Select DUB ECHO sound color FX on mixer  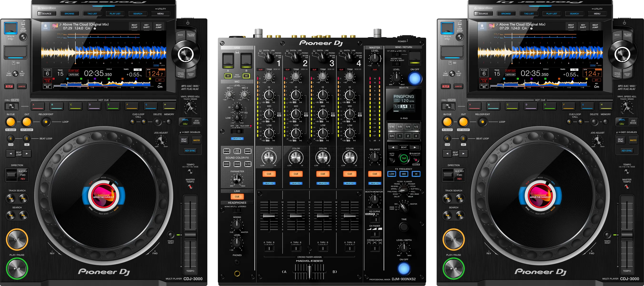pos(237,151)
